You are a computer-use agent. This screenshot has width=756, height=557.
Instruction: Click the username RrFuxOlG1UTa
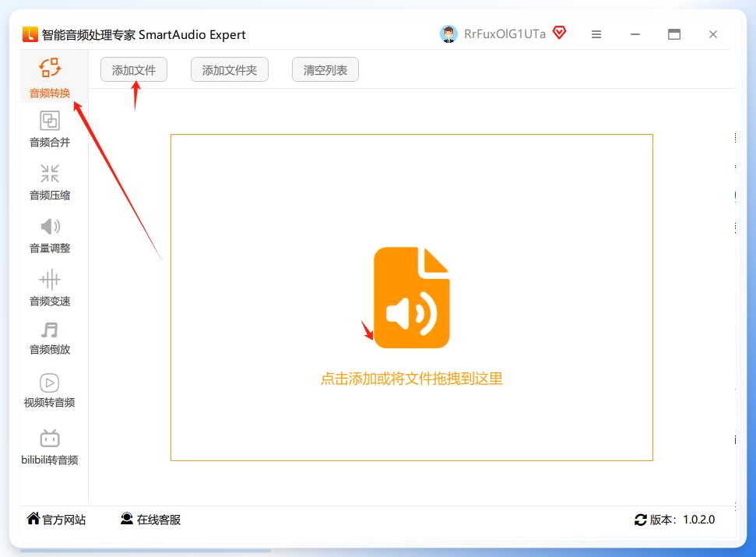(505, 34)
